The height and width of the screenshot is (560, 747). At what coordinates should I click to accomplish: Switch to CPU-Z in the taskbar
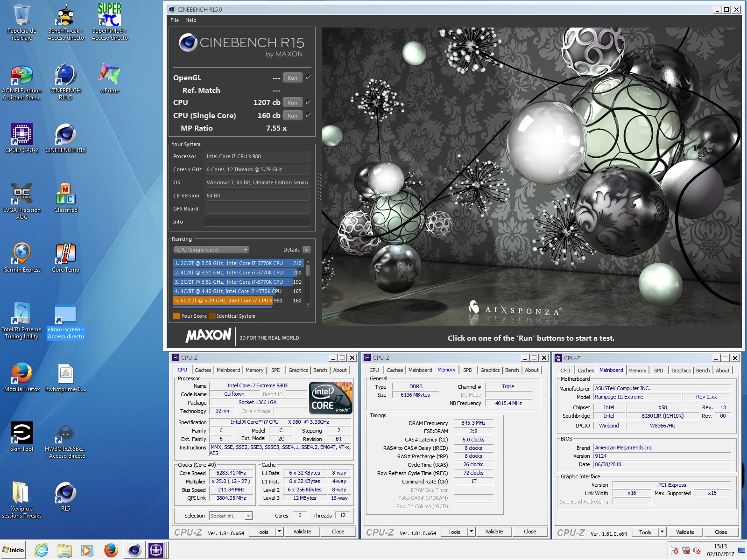pyautogui.click(x=156, y=550)
